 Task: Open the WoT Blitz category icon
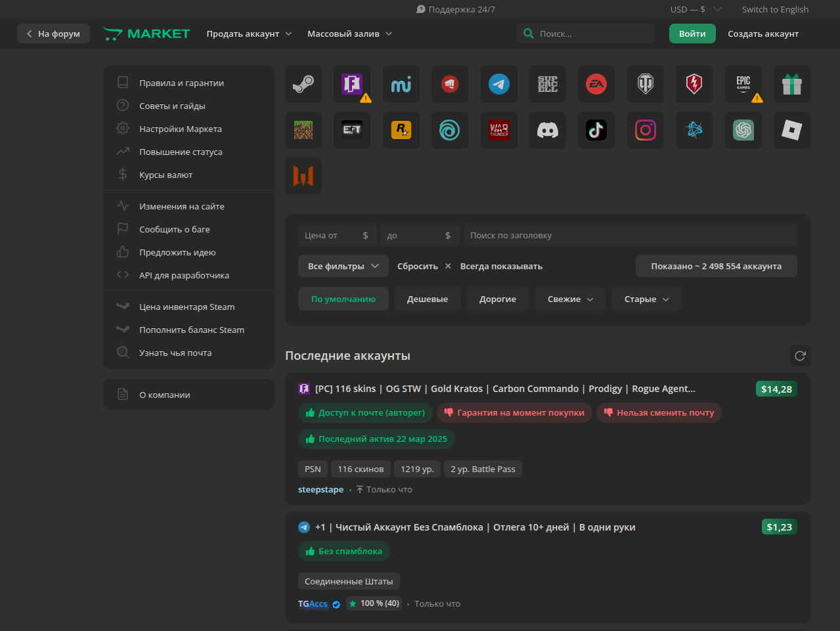click(x=694, y=84)
